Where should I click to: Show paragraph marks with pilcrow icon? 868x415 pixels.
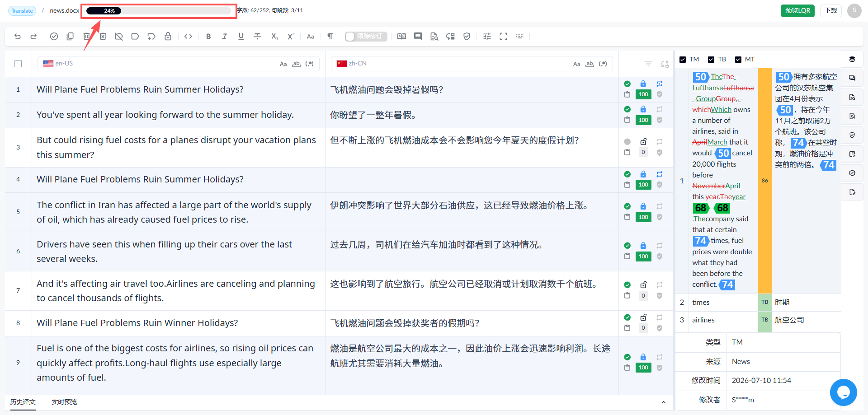pos(330,37)
